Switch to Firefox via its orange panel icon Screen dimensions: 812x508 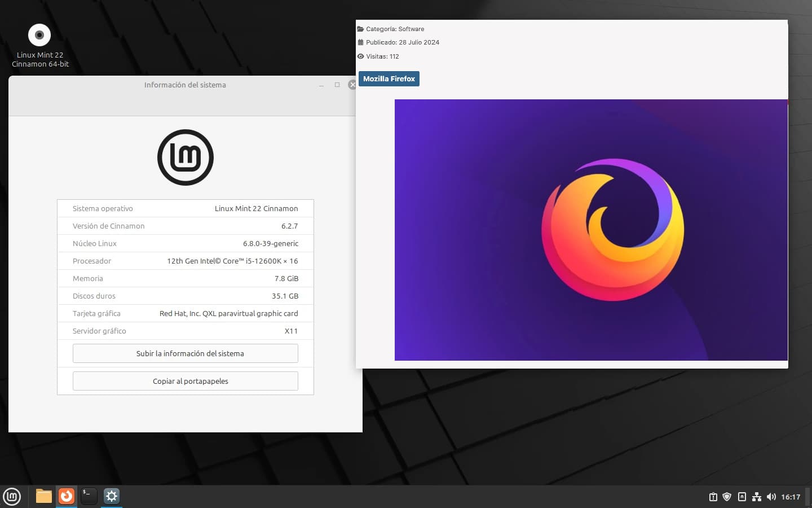point(67,496)
